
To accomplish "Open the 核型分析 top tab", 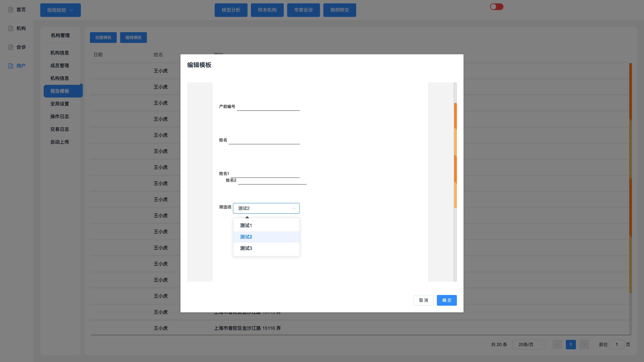I will click(231, 10).
